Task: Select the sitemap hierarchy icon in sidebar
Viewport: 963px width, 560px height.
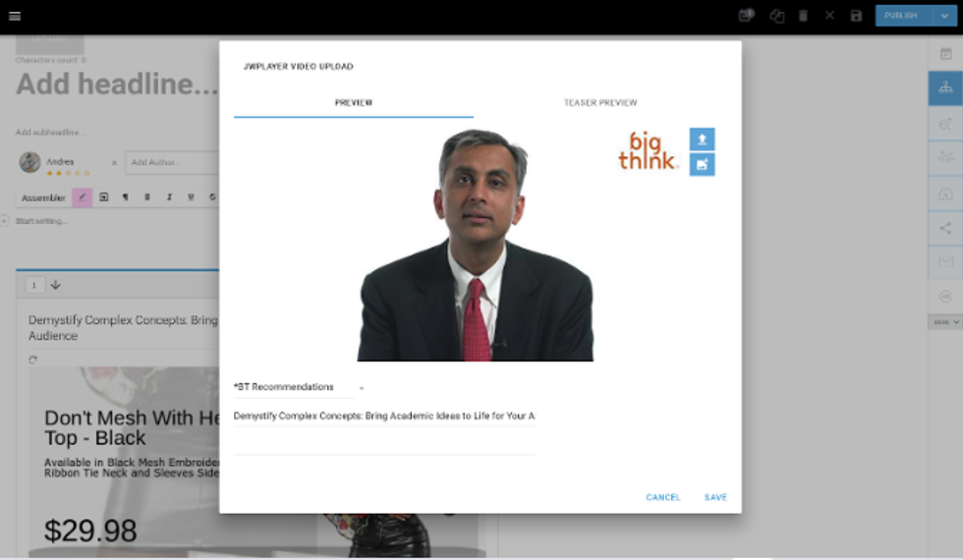Action: [x=945, y=88]
